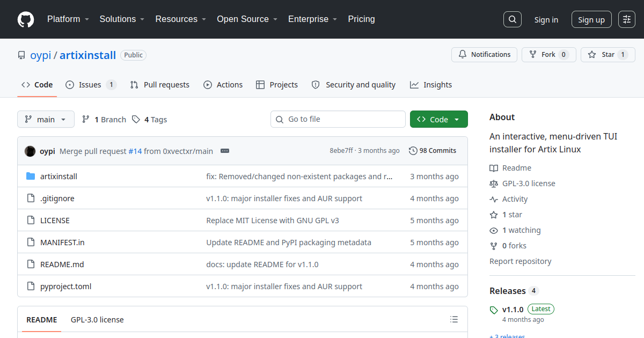Expand the Open Source menu
Image resolution: width=644 pixels, height=338 pixels.
(x=247, y=19)
